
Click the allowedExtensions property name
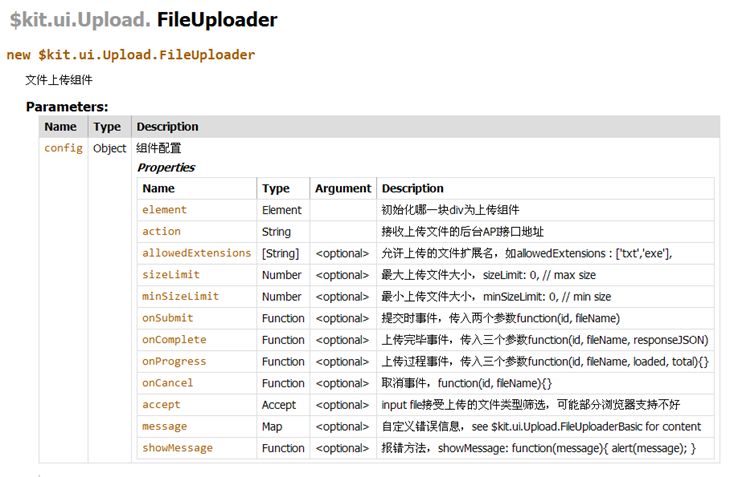192,253
